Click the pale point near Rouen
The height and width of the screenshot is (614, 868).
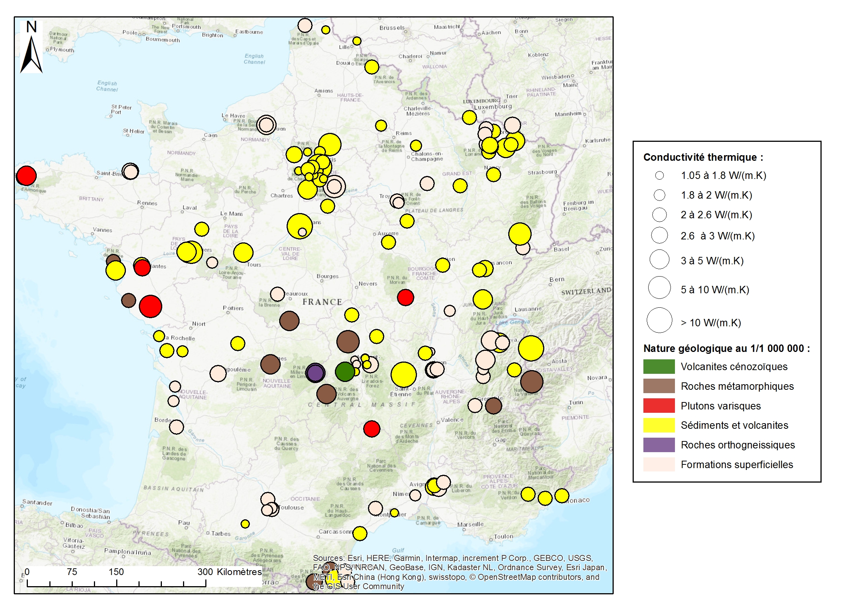coord(266,125)
